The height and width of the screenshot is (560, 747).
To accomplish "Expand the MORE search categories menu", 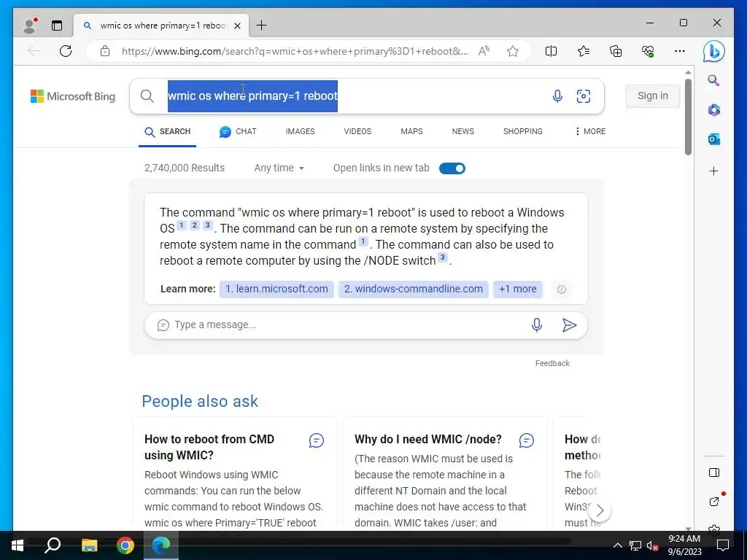I will pyautogui.click(x=590, y=131).
